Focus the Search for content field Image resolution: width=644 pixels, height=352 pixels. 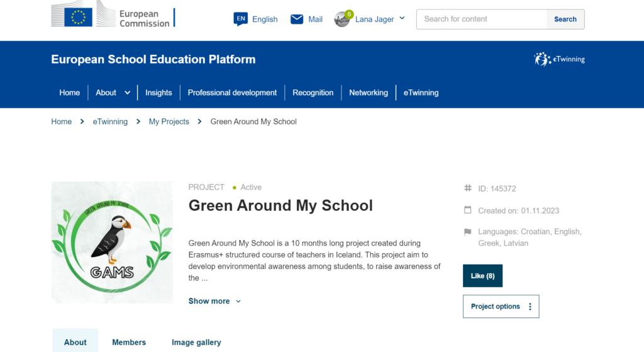(482, 19)
